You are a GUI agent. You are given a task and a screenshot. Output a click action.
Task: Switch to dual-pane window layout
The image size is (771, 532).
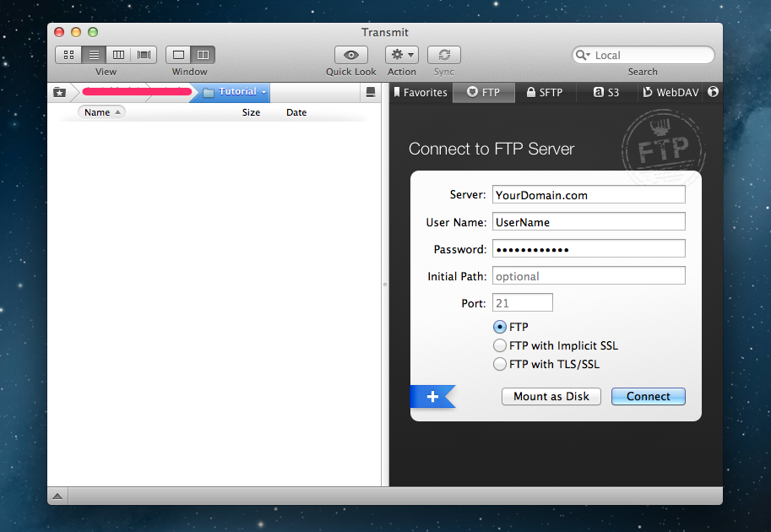(x=203, y=55)
